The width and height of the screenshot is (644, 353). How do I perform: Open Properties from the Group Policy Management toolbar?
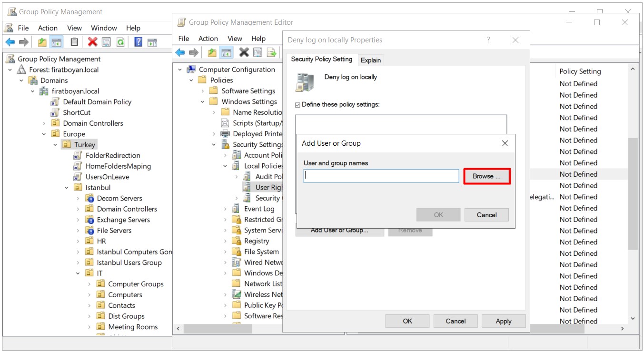pyautogui.click(x=106, y=42)
